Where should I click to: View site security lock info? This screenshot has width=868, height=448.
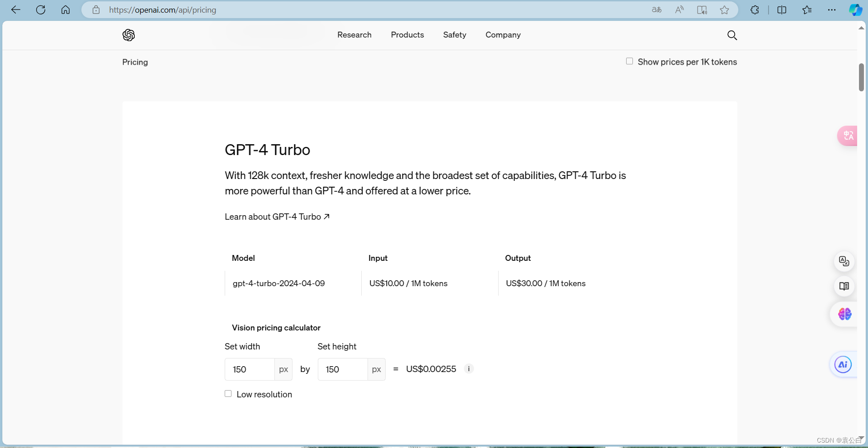(96, 10)
